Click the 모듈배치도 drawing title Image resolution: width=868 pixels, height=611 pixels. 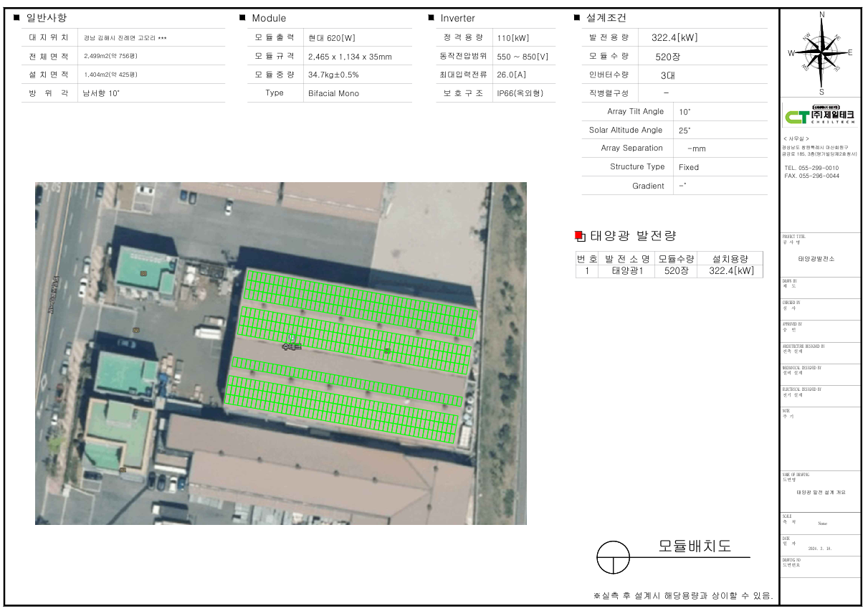[x=695, y=546]
